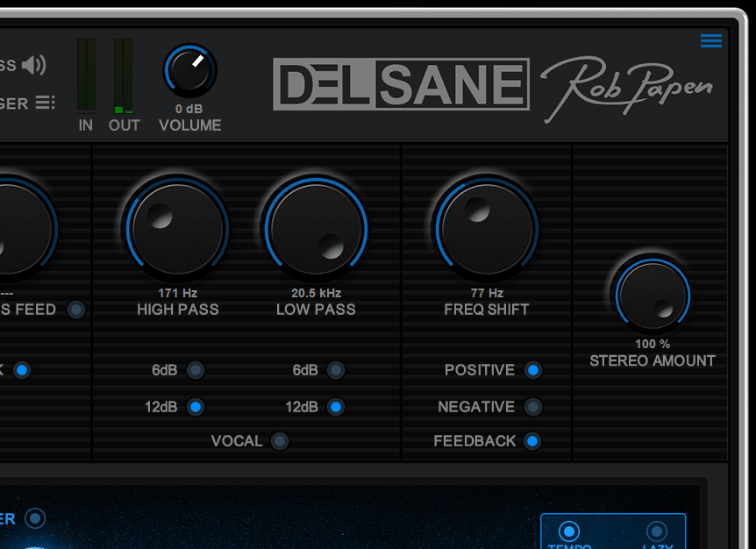Select Low Pass 6dB slope

click(x=336, y=370)
